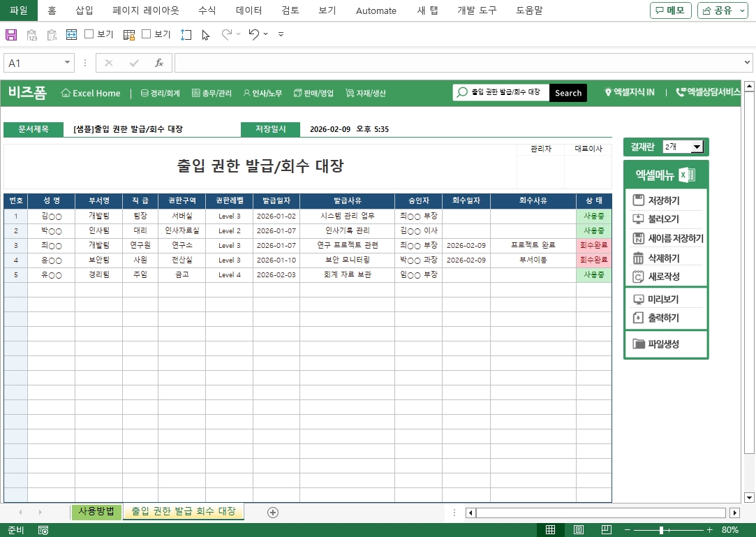Click the 저장하기 button in 엑셀메뉴

[664, 201]
